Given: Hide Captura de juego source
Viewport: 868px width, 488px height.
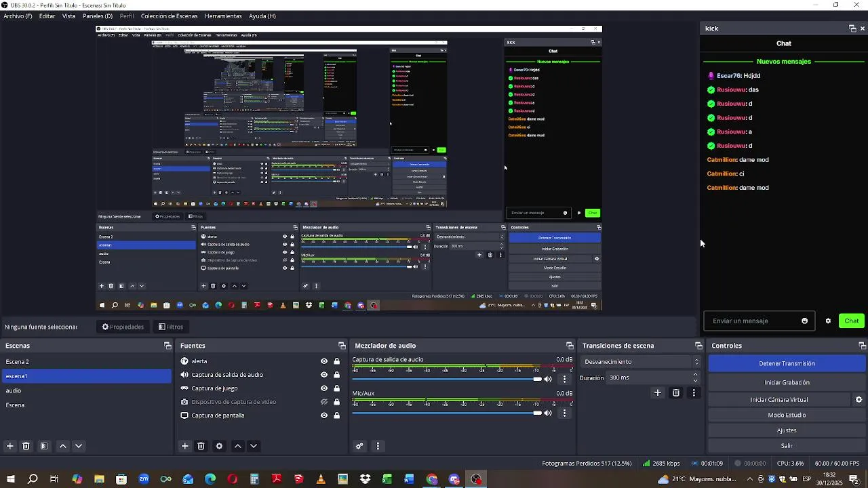Looking at the screenshot, I should click(x=324, y=388).
